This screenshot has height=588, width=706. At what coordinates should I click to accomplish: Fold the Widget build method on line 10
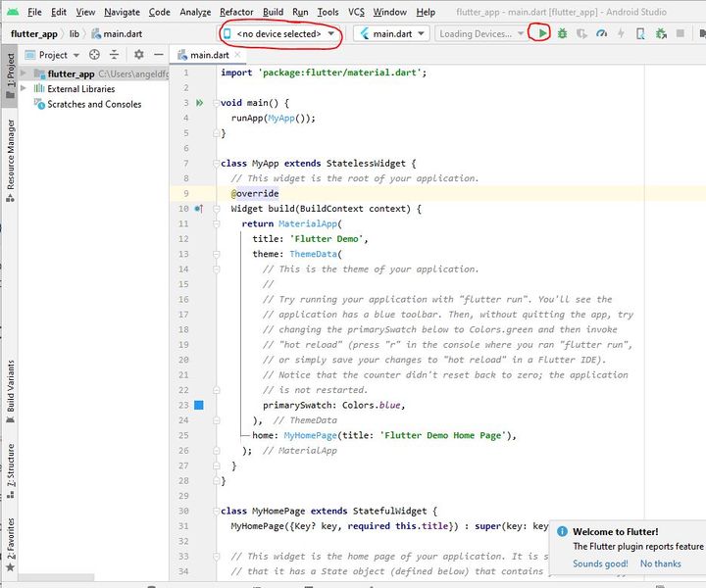[x=216, y=209]
